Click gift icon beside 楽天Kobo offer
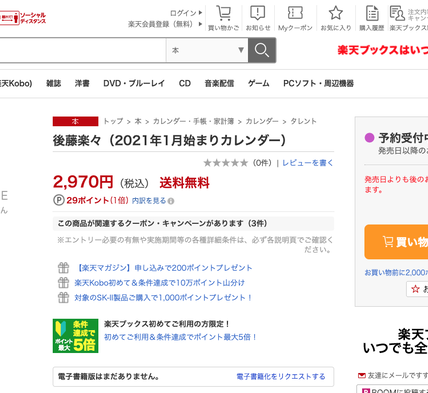Screen dimensions: 428x393 (x=63, y=283)
